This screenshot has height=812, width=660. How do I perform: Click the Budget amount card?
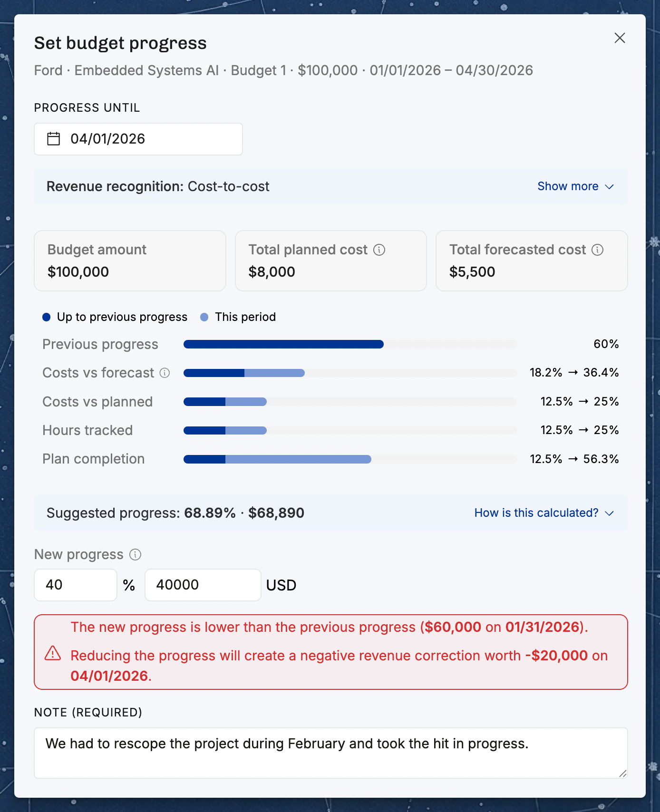click(x=130, y=261)
